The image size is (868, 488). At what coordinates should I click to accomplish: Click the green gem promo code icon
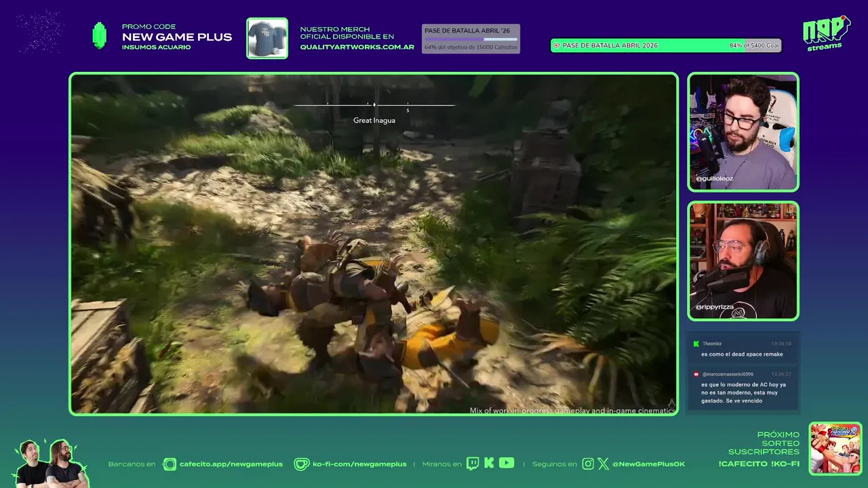[x=100, y=35]
